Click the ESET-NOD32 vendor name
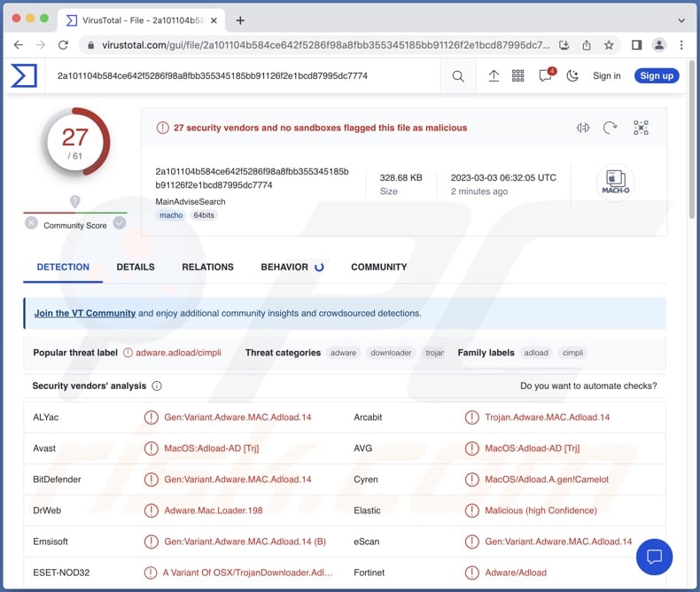Screen dimensions: 700x592 pyautogui.click(x=61, y=573)
